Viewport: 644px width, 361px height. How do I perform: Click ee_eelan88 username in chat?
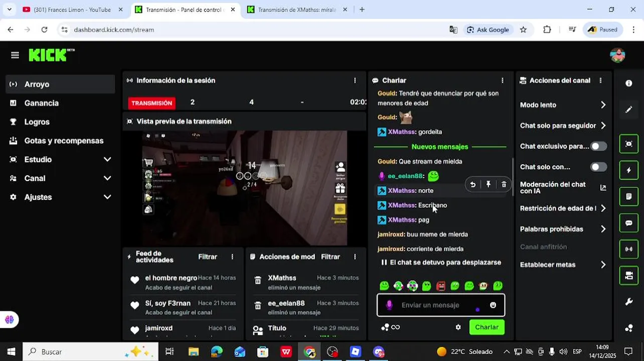(x=405, y=176)
